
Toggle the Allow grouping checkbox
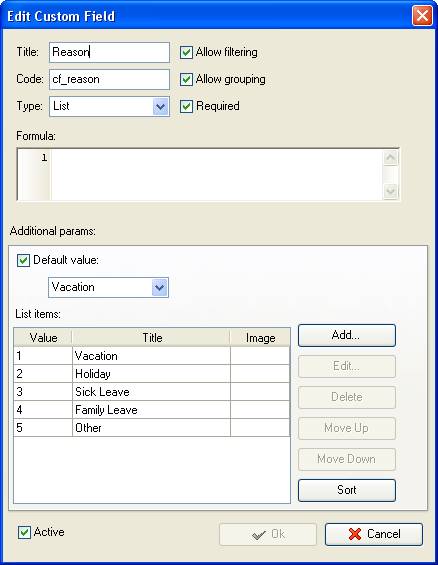[x=186, y=79]
